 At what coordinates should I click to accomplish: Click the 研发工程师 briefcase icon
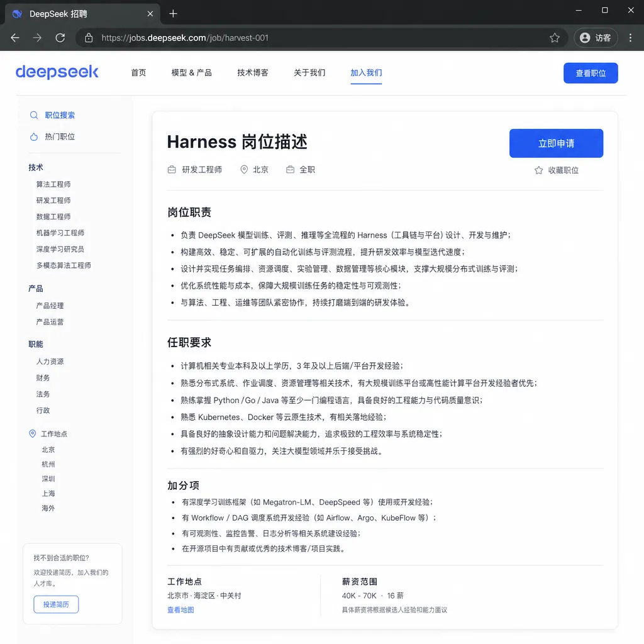pos(172,170)
